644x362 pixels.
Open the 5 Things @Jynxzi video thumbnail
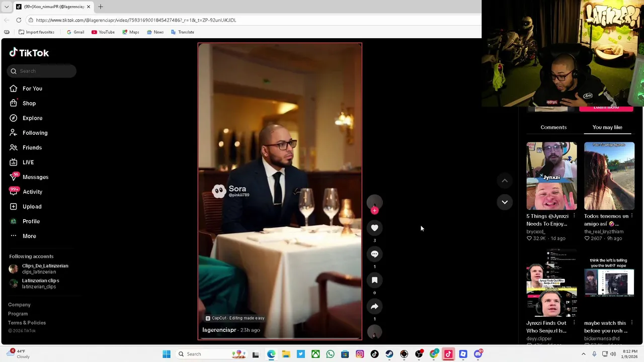[552, 176]
